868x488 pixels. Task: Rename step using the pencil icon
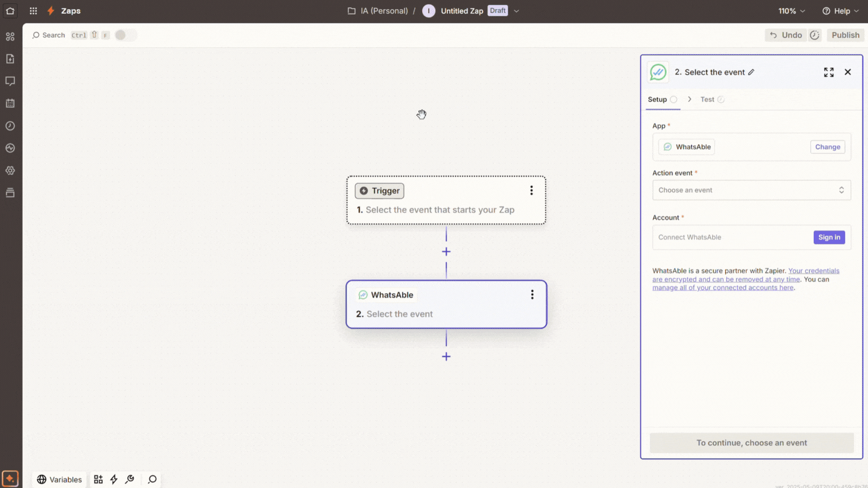tap(751, 72)
